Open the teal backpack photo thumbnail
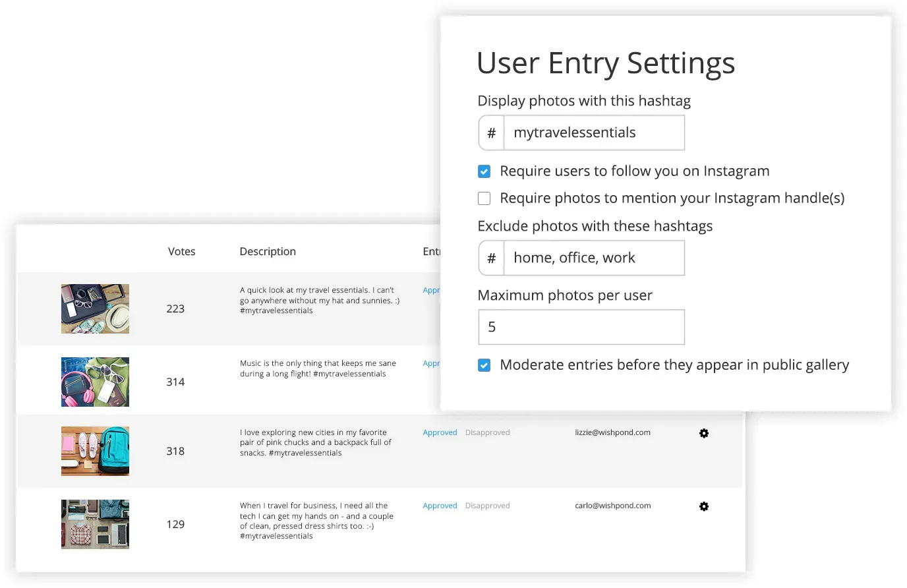The image size is (907, 588). tap(95, 452)
